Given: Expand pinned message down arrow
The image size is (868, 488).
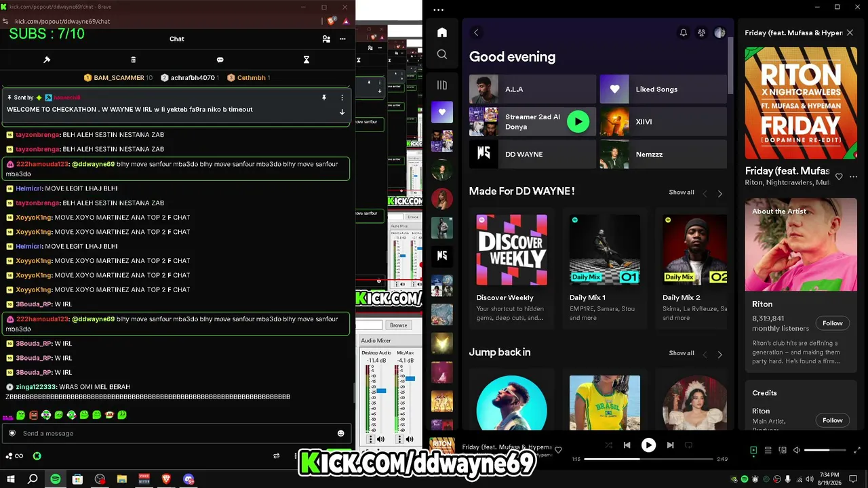Looking at the screenshot, I should (342, 112).
